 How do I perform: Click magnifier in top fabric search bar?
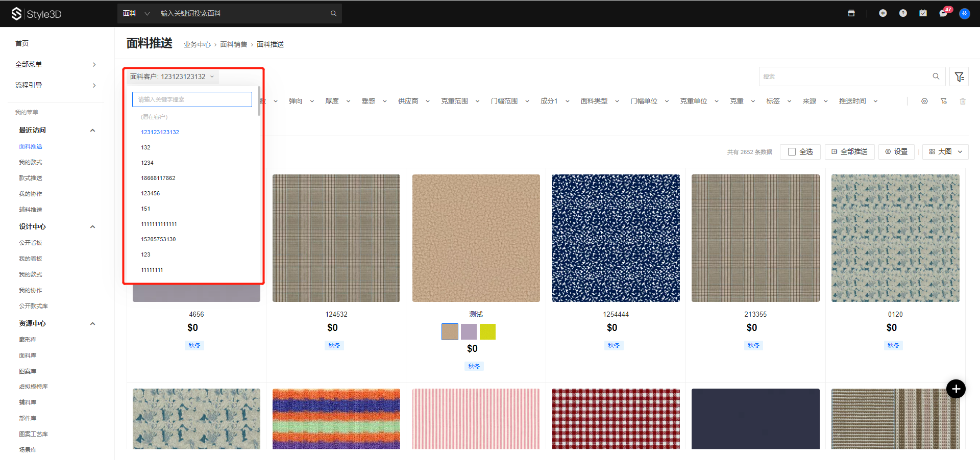pos(333,13)
